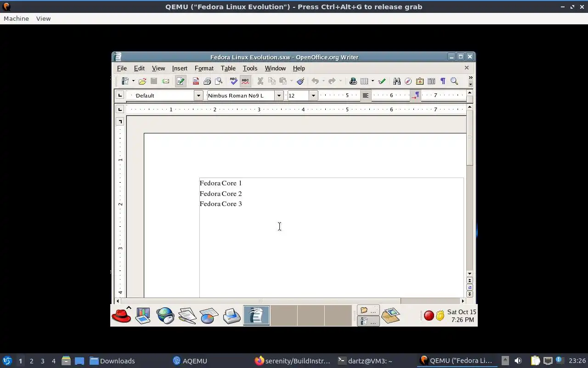The height and width of the screenshot is (368, 588).
Task: Click the Insert Table icon
Action: pos(364,81)
